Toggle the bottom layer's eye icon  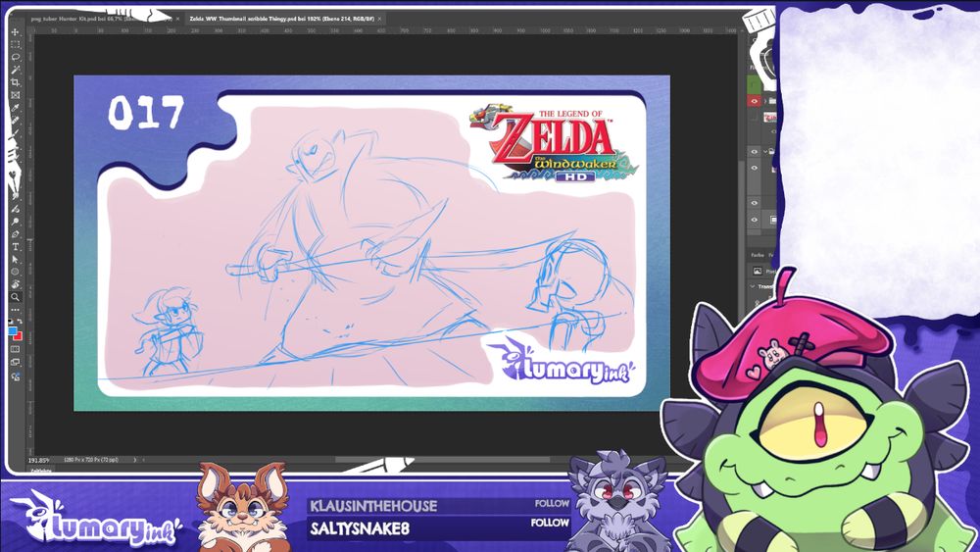755,220
